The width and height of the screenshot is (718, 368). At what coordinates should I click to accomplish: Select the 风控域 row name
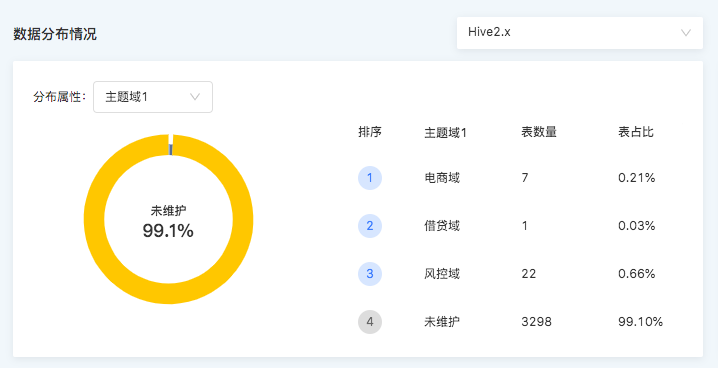pos(442,274)
